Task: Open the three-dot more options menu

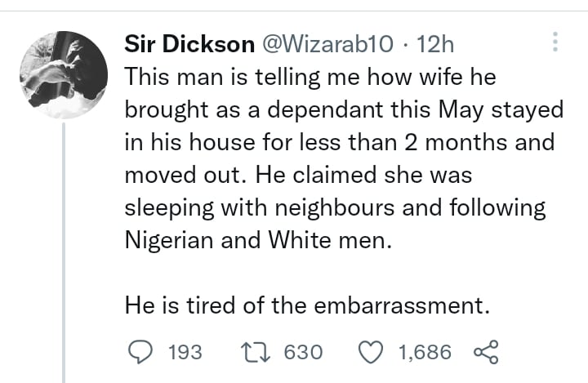Action: pos(555,42)
